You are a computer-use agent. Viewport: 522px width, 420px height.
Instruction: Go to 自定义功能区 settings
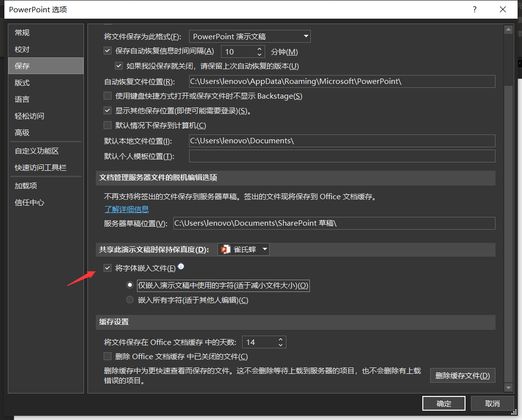[x=46, y=151]
